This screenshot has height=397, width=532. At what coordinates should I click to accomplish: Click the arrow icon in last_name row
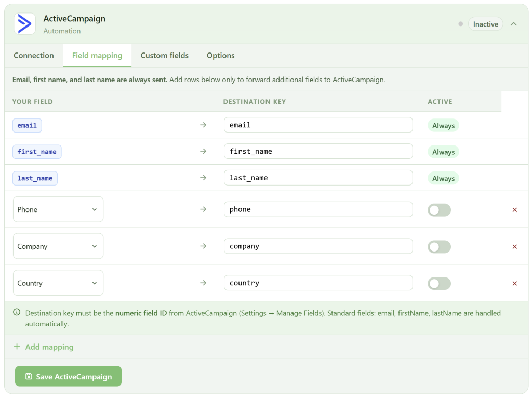point(203,178)
